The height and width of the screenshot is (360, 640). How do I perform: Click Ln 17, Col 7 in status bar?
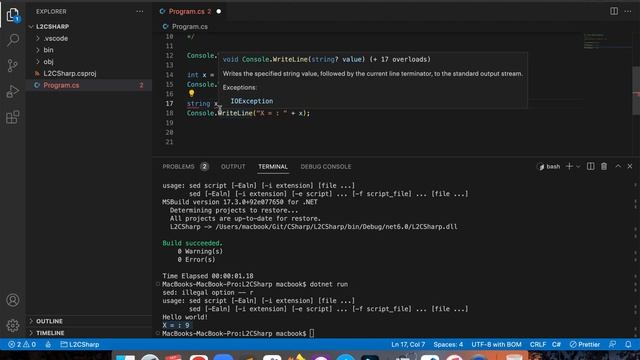pyautogui.click(x=408, y=344)
